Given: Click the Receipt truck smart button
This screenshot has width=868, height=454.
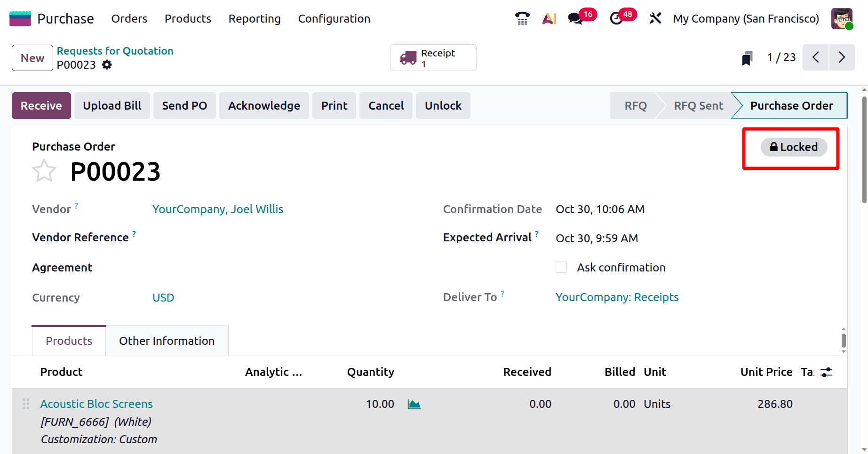Looking at the screenshot, I should coord(432,57).
